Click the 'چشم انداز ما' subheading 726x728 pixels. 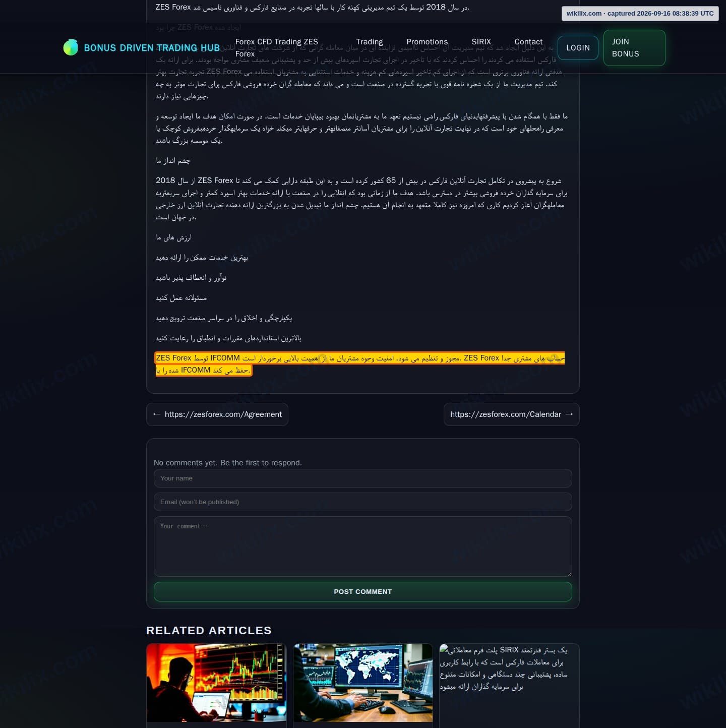[x=173, y=161]
